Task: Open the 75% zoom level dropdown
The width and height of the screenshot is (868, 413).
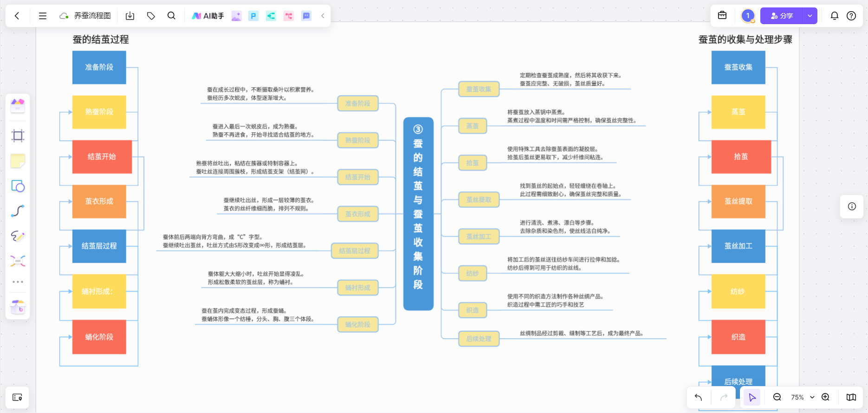Action: pyautogui.click(x=803, y=397)
